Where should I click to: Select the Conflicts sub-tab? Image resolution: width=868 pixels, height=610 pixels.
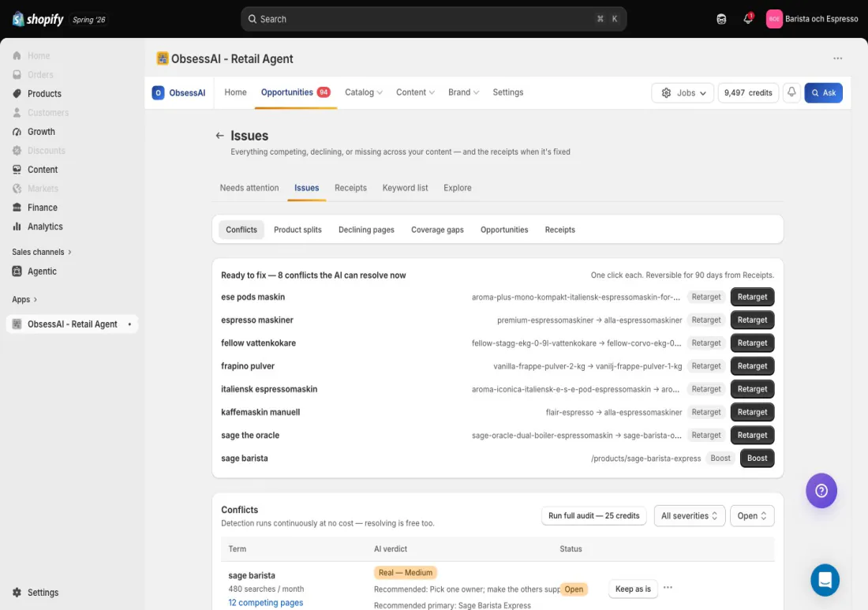click(241, 230)
